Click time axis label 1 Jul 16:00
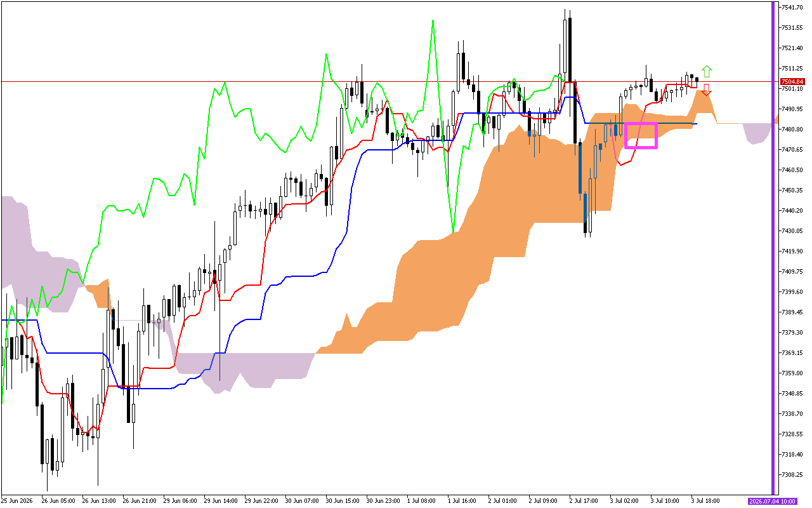 pyautogui.click(x=462, y=501)
